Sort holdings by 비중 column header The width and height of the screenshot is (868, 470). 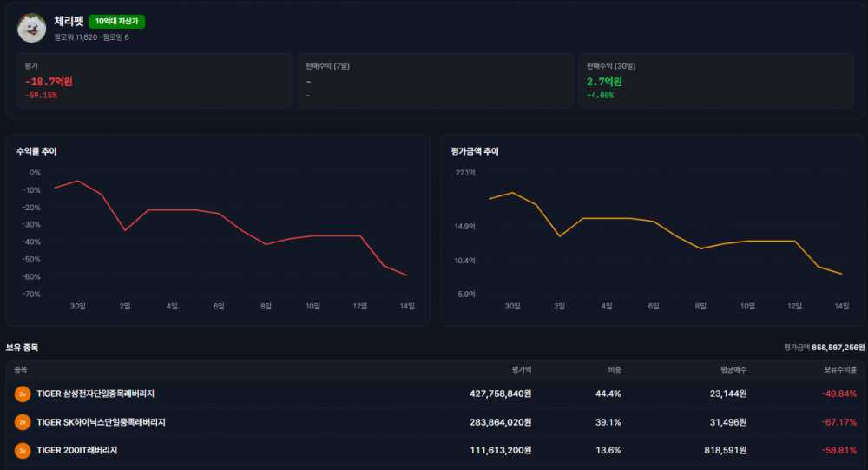(615, 370)
